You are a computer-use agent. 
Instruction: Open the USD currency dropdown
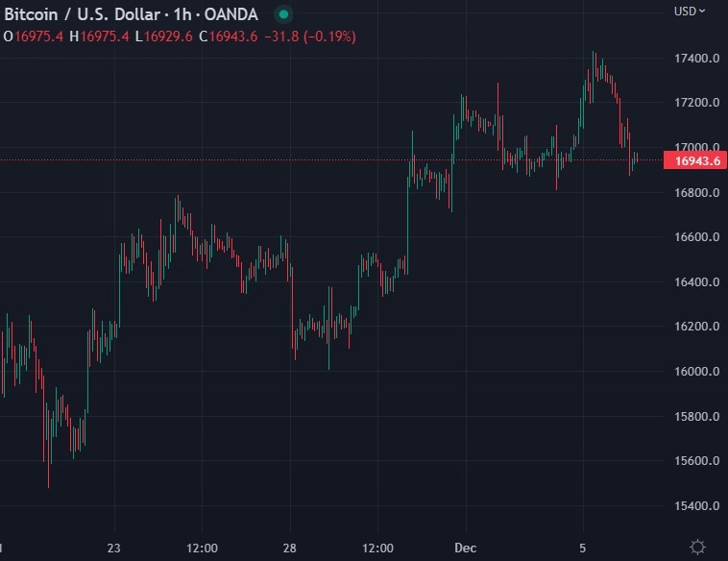(690, 12)
